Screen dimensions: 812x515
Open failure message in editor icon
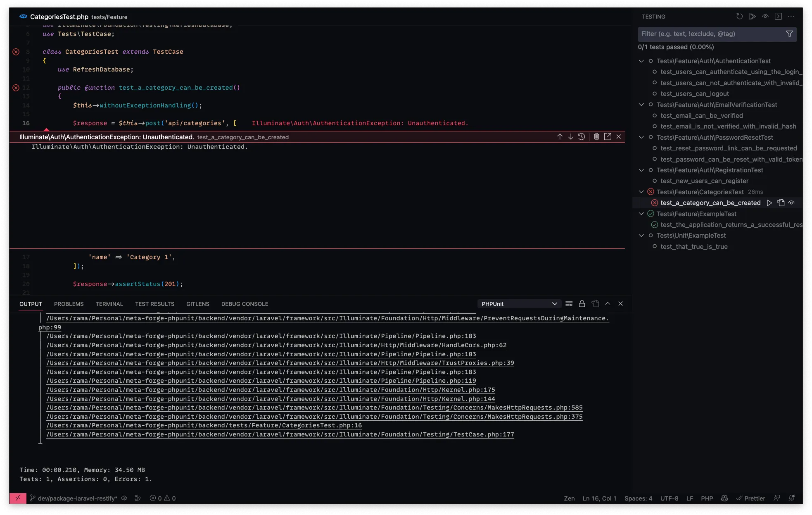tap(608, 137)
